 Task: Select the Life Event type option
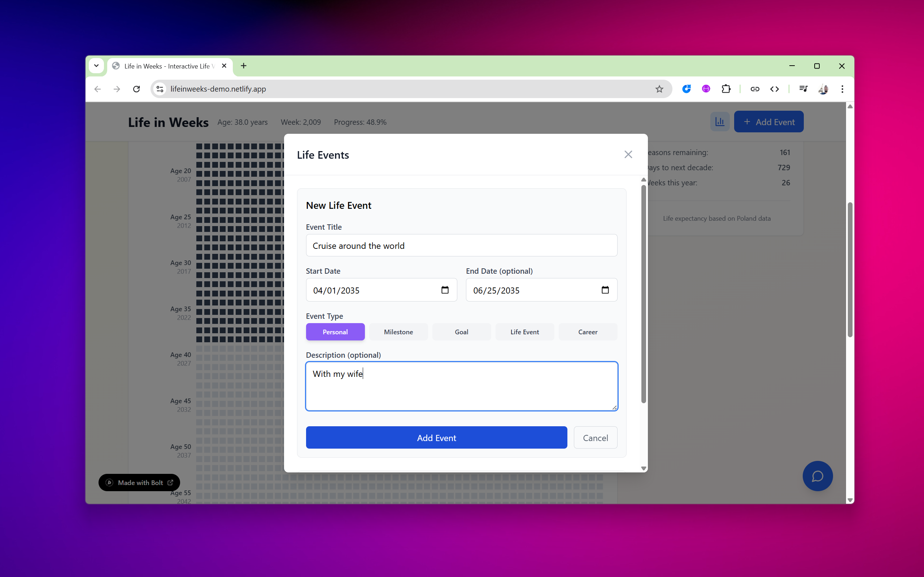click(524, 332)
